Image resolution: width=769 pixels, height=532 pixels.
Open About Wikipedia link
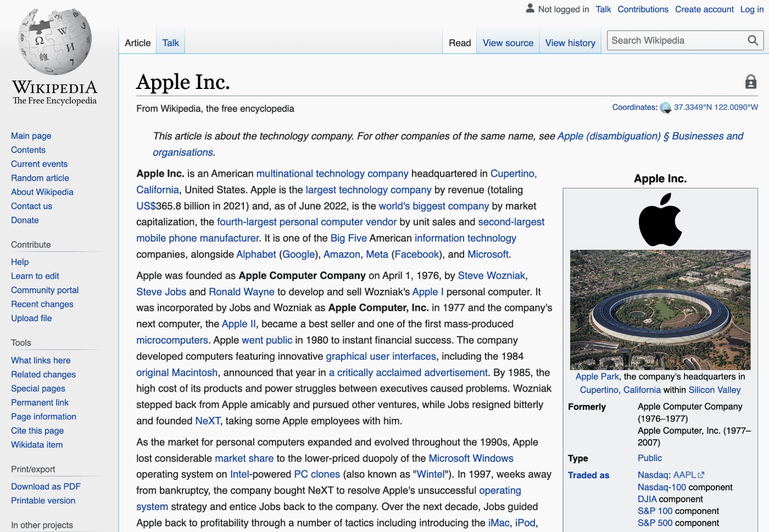point(42,192)
